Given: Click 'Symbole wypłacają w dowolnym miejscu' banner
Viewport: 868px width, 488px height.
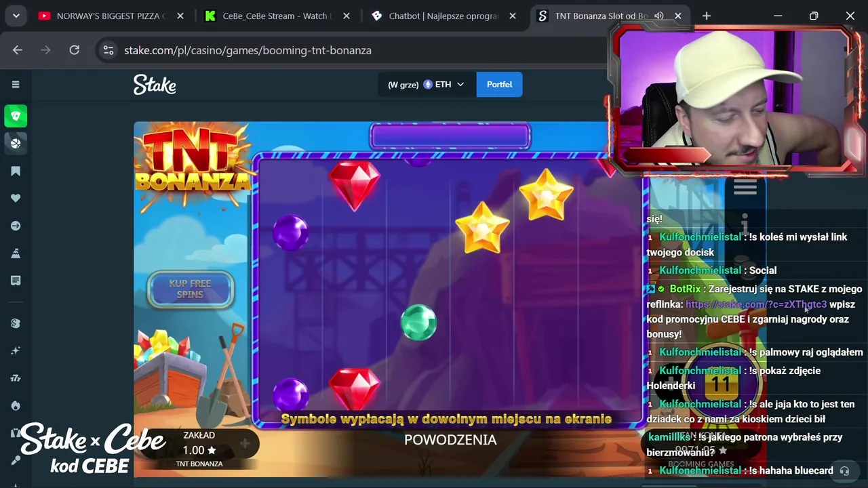Looking at the screenshot, I should [446, 419].
